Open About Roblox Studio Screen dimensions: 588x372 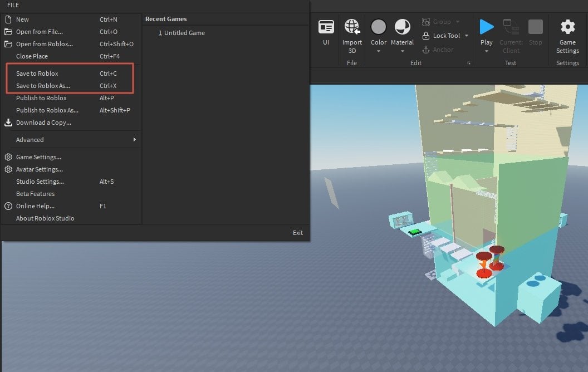(71, 218)
